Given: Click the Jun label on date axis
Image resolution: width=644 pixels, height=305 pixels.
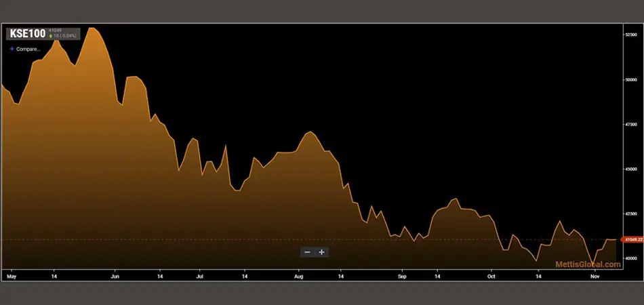Looking at the screenshot, I should [x=115, y=277].
